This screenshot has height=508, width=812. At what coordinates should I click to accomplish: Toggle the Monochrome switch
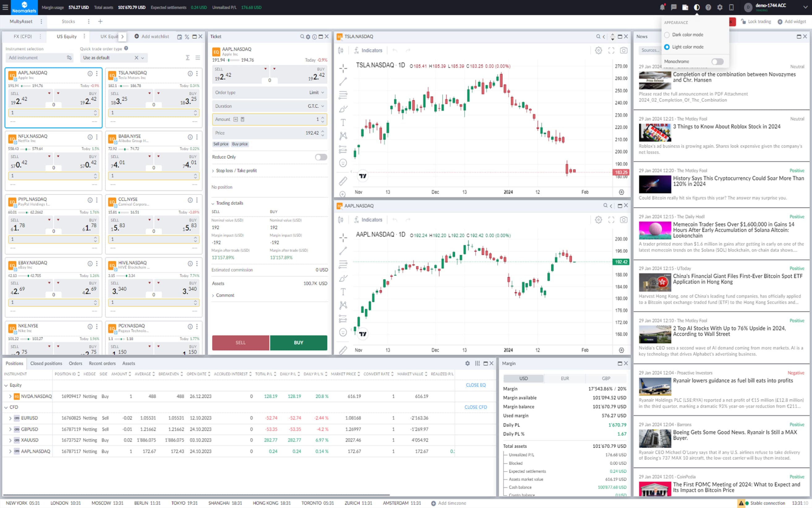[x=717, y=62]
